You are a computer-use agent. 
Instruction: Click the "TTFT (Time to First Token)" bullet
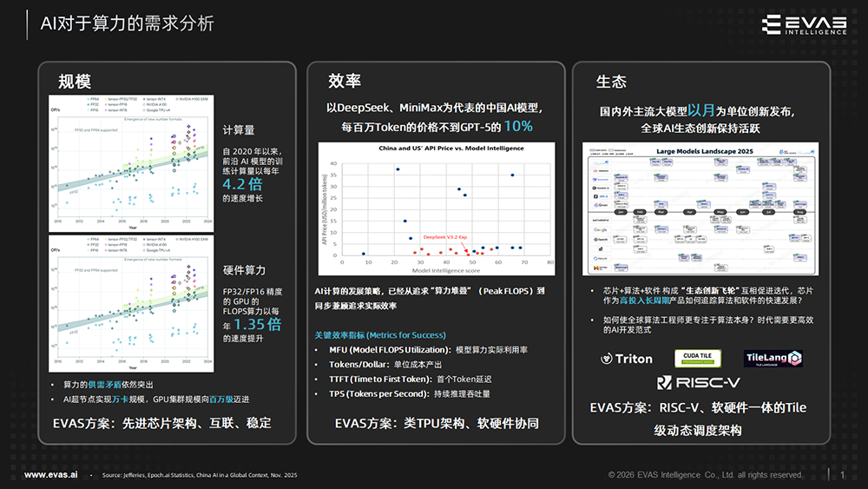click(x=411, y=380)
